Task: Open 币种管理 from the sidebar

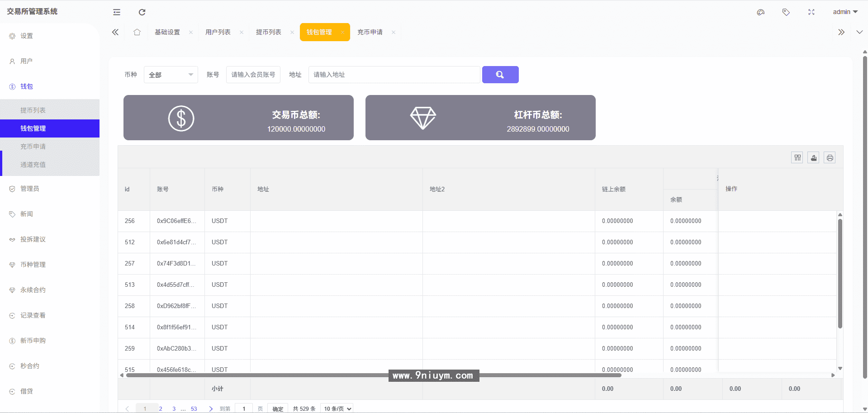Action: (x=33, y=264)
